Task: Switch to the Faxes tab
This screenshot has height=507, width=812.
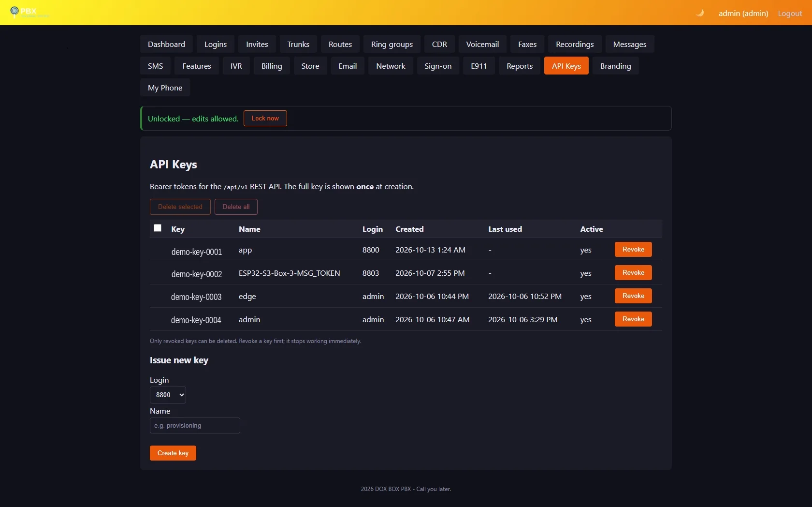Action: [x=527, y=44]
